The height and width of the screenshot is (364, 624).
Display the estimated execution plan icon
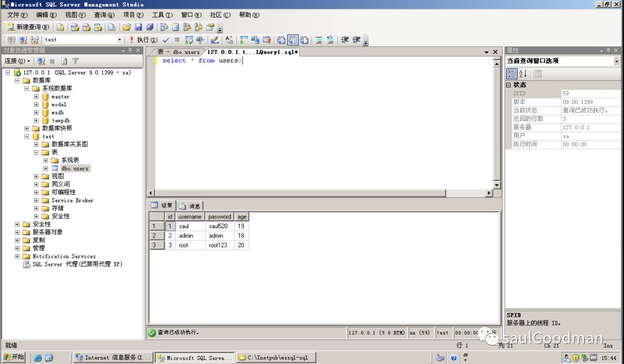[x=188, y=40]
